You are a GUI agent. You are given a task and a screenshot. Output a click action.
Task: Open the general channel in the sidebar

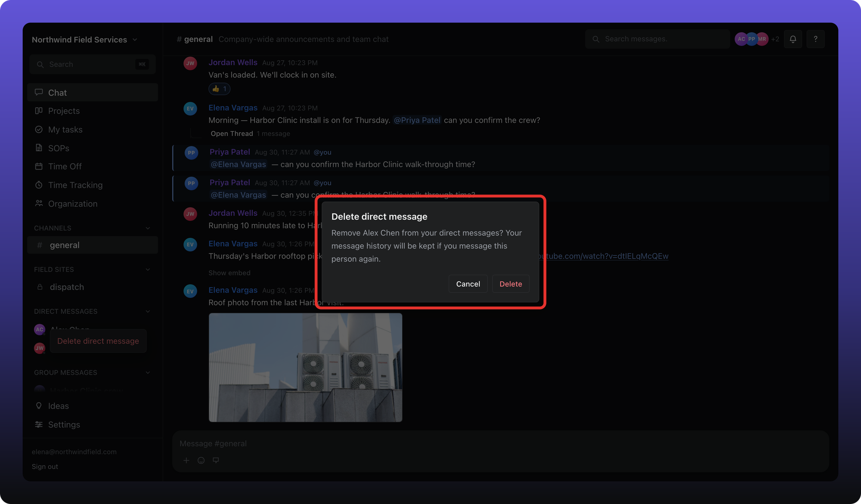(93, 245)
